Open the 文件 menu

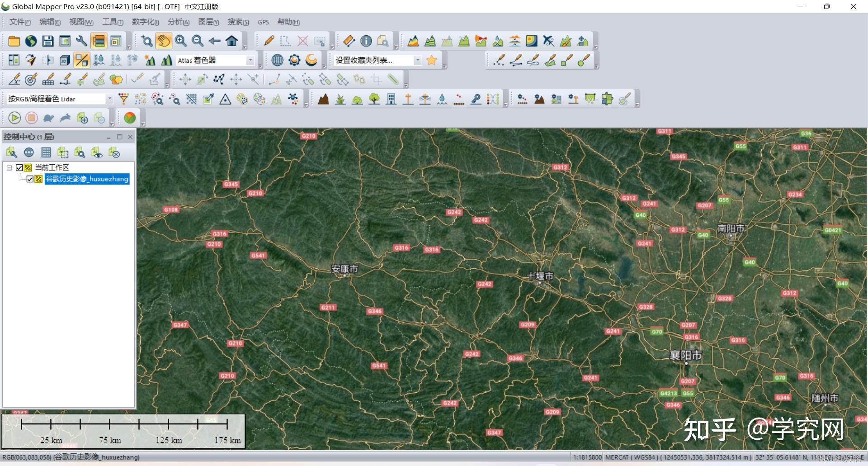tap(20, 22)
